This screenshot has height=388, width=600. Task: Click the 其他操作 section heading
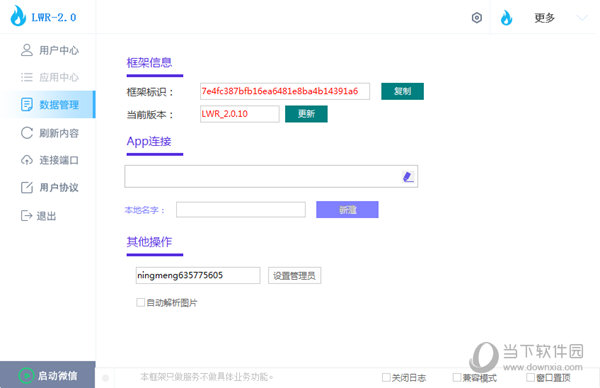pos(149,242)
